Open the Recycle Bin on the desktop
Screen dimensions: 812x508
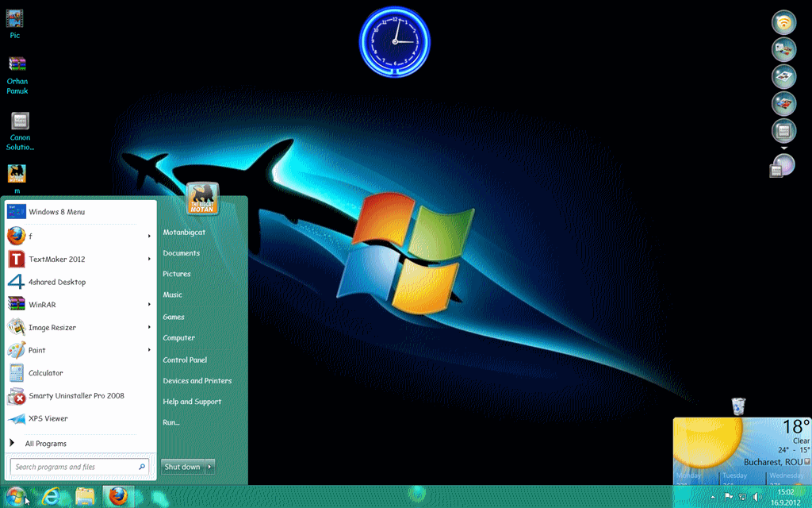[x=738, y=406]
